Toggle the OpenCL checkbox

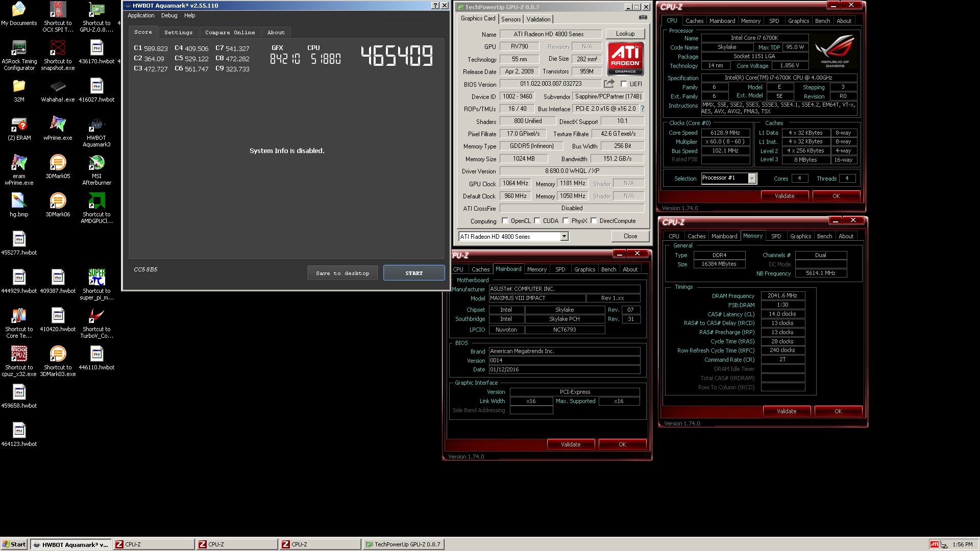coord(505,221)
